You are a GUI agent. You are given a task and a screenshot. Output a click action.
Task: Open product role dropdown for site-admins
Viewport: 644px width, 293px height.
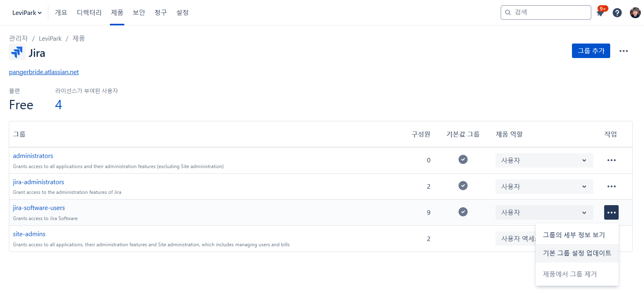click(x=516, y=239)
